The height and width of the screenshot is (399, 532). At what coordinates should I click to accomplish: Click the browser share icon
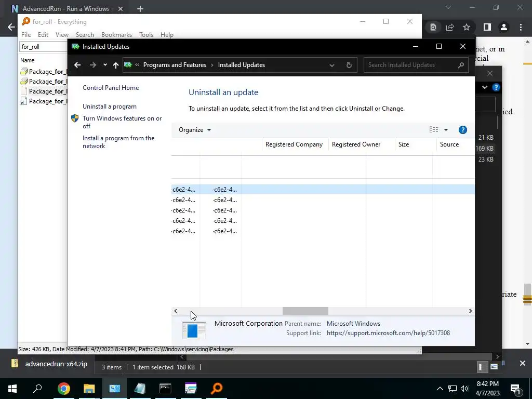coord(450,27)
